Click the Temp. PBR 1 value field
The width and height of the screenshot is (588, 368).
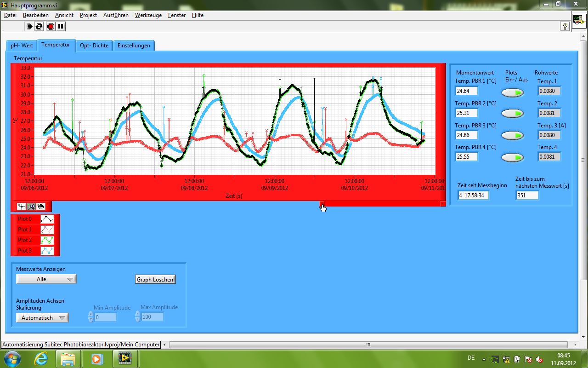[466, 91]
